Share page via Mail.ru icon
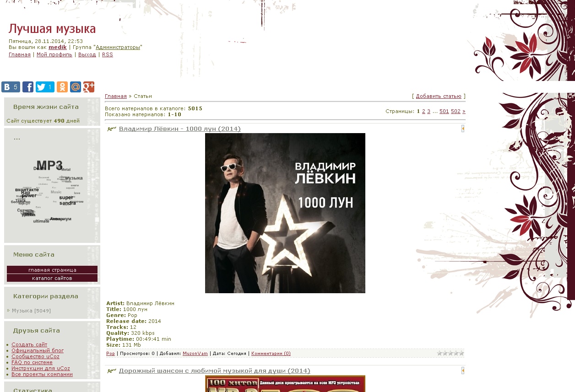575x392 pixels. (x=76, y=87)
